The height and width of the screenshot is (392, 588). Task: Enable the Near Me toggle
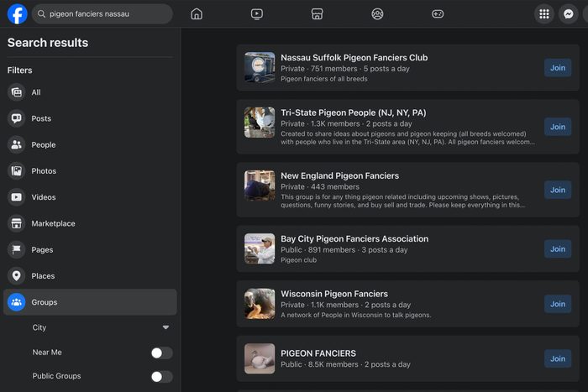click(x=161, y=353)
